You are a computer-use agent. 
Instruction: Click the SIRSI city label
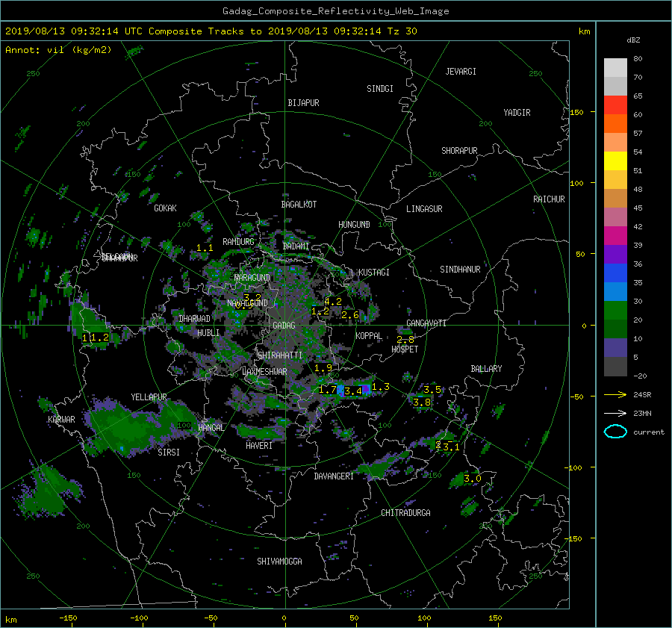tap(169, 453)
